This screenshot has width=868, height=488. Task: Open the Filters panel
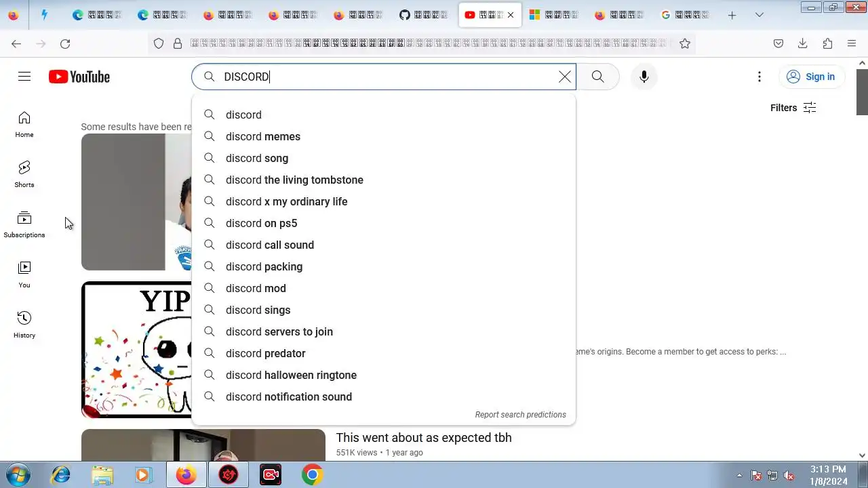[x=793, y=108]
